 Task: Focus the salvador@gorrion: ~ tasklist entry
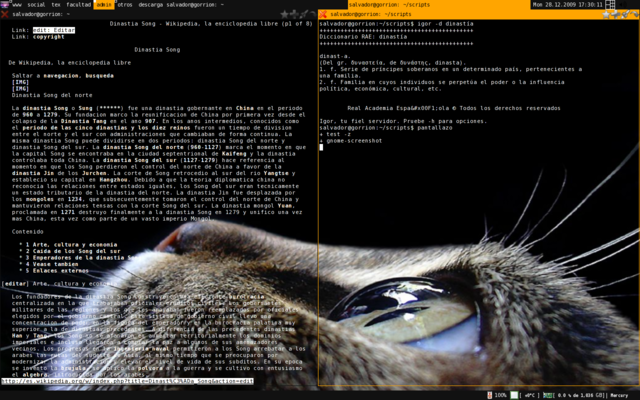pos(195,5)
